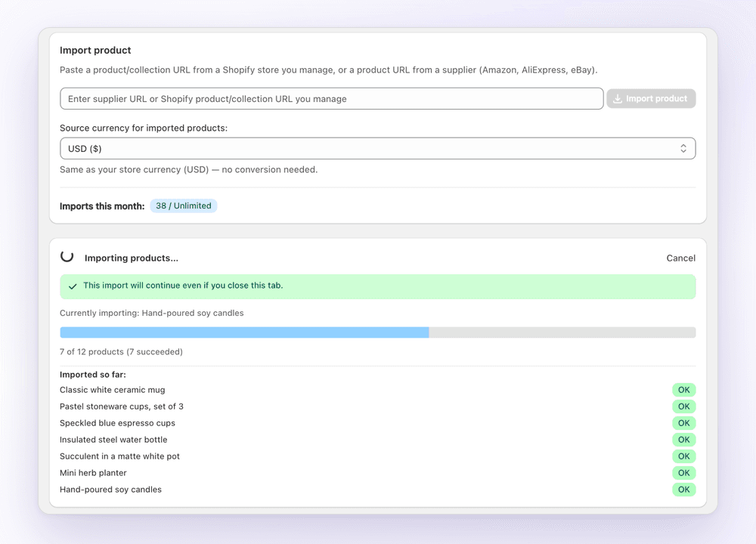Click the loading spinner beside Importing products

tap(67, 256)
